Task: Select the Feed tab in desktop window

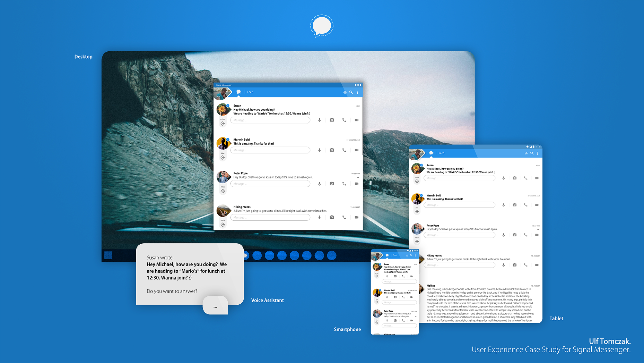Action: (250, 92)
